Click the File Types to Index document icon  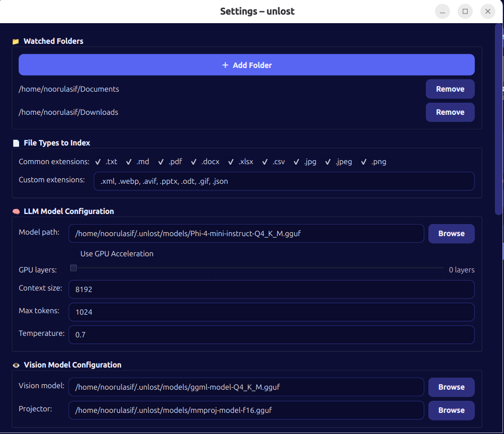click(16, 143)
